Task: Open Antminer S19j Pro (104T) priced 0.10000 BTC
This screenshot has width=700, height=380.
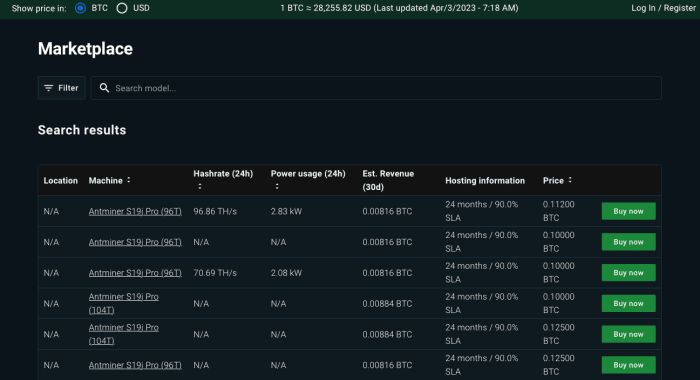Action: click(124, 303)
